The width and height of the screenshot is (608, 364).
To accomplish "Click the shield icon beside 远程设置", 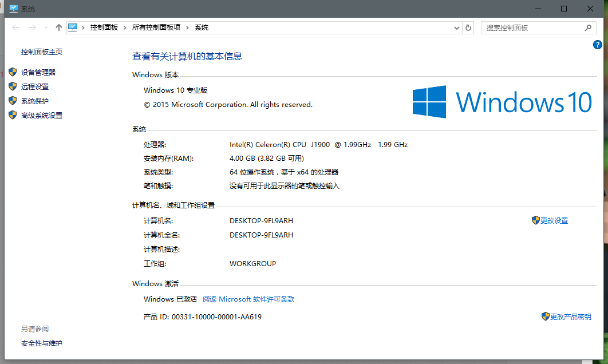I will (13, 86).
